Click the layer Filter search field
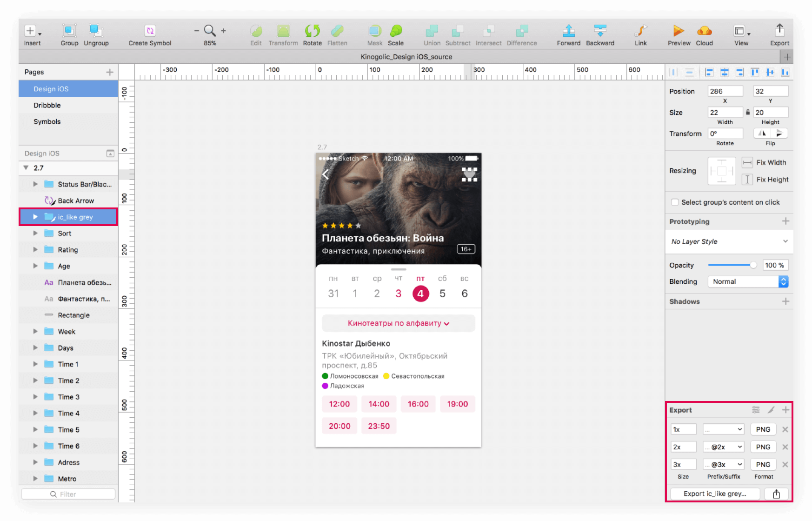Screen dimensions: 812x521 [x=68, y=494]
